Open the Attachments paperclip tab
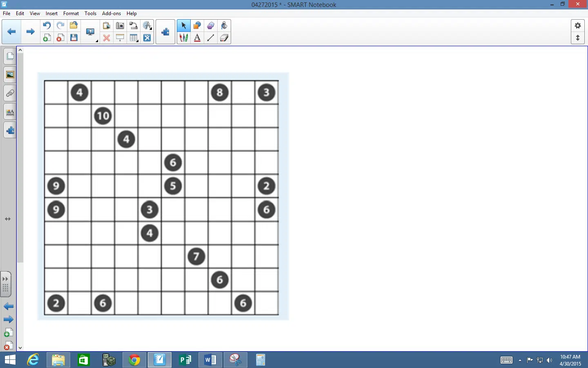Screen dimensions: 588x368 pyautogui.click(x=10, y=93)
